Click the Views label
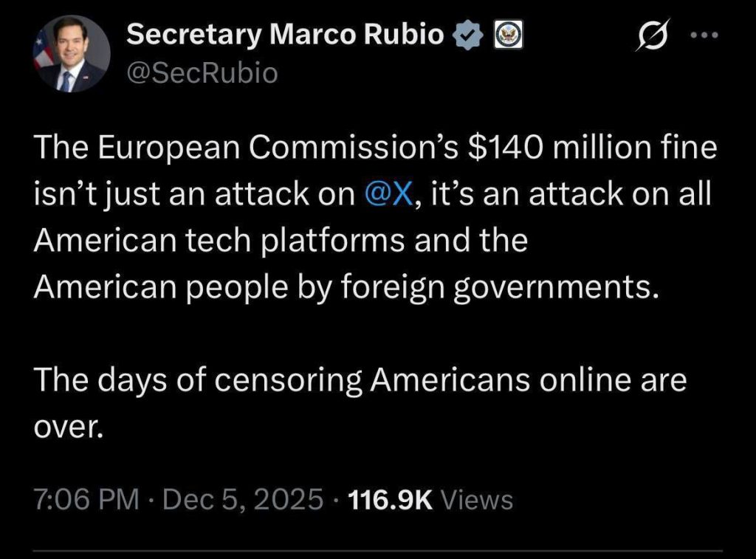This screenshot has height=559, width=756. [x=476, y=500]
